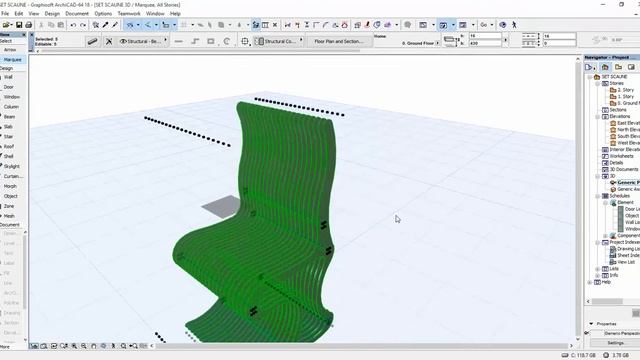Click the Undo arrow icon
This screenshot has width=640, height=360.
[73, 25]
